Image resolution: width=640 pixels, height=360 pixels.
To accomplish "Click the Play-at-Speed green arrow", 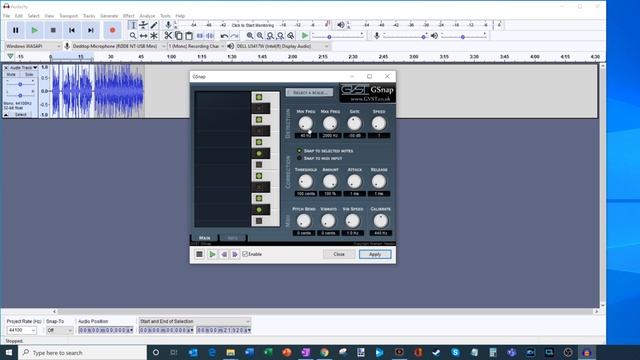I will 304,36.
